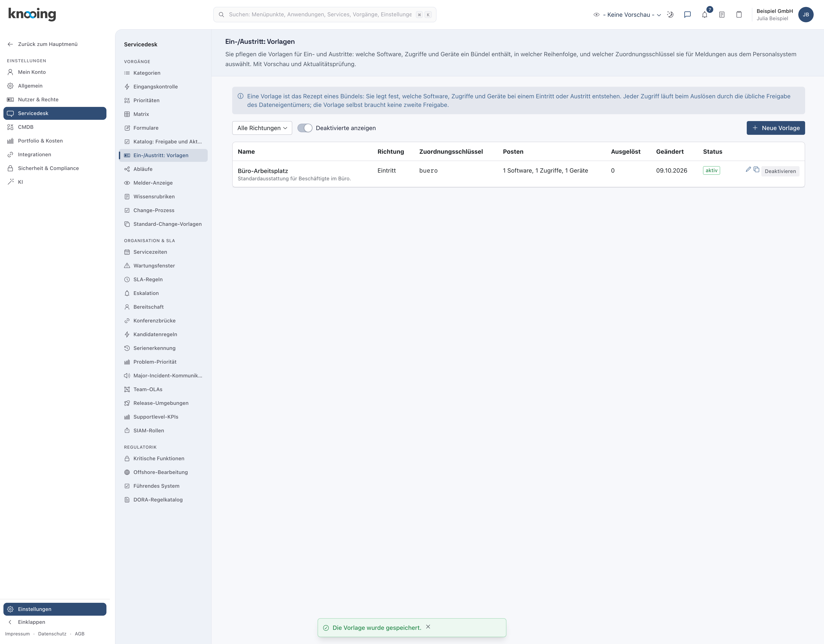Click the info icon in the blue banner
Screen dimensions: 824x644
(x=240, y=96)
